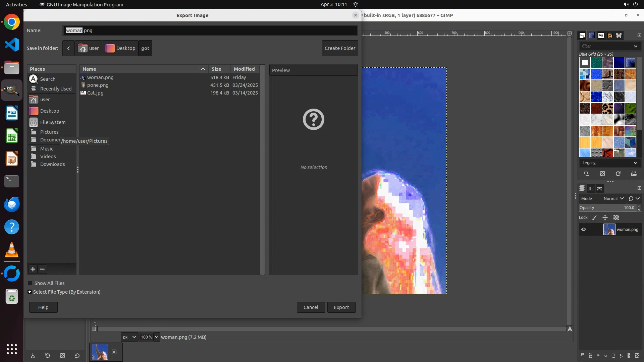Switch to the Paths tab
The width and height of the screenshot is (644, 362).
click(599, 188)
